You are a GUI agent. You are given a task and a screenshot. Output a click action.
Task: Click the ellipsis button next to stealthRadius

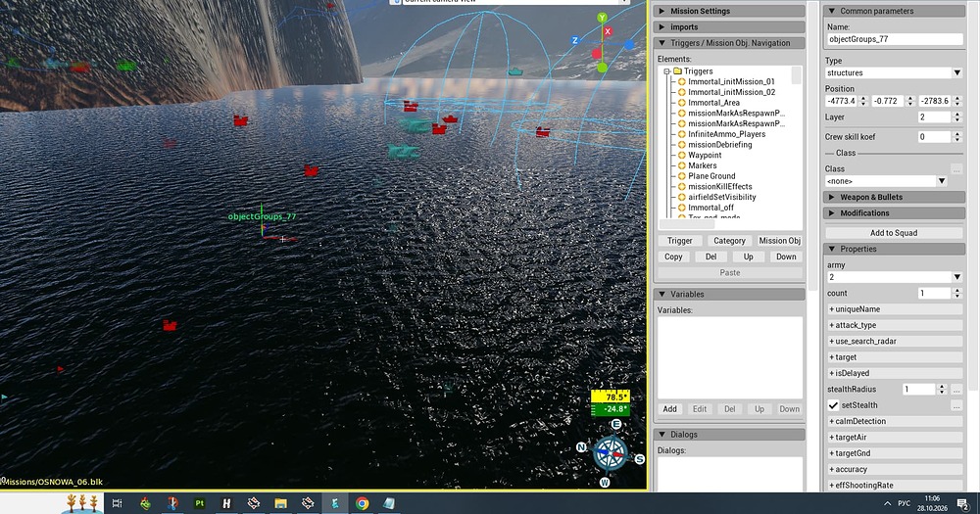(956, 390)
